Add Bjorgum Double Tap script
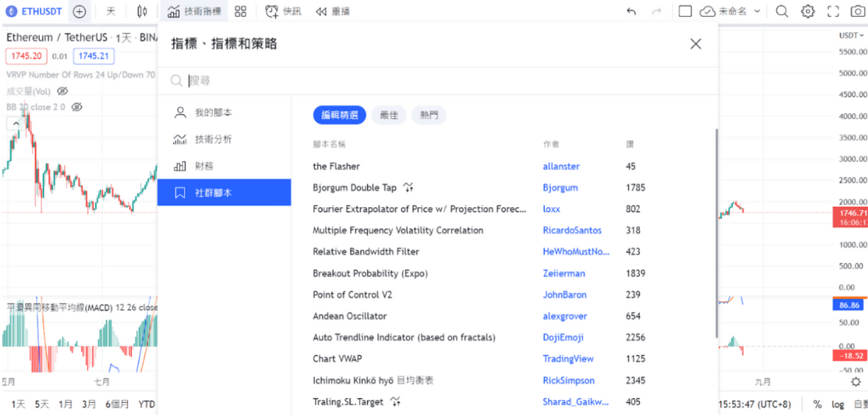The width and height of the screenshot is (868, 415). (354, 187)
